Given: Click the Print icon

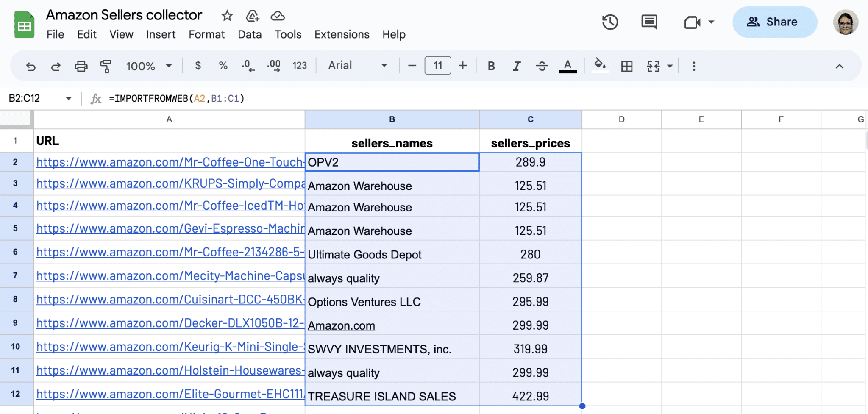Looking at the screenshot, I should click(x=81, y=66).
